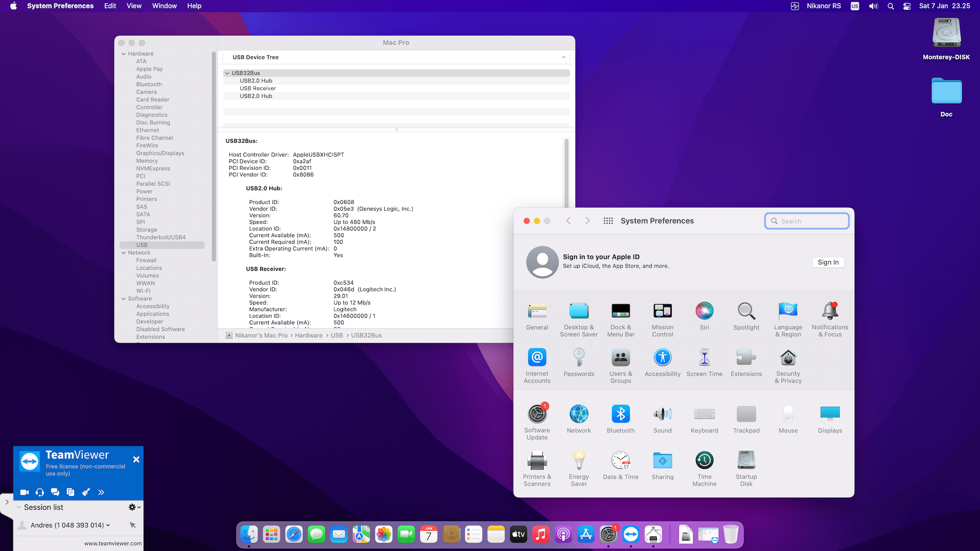
Task: Open Software Update preferences
Action: [537, 414]
